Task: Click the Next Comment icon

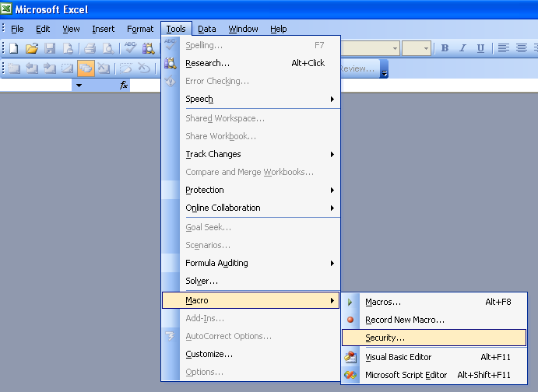Action: coord(50,68)
